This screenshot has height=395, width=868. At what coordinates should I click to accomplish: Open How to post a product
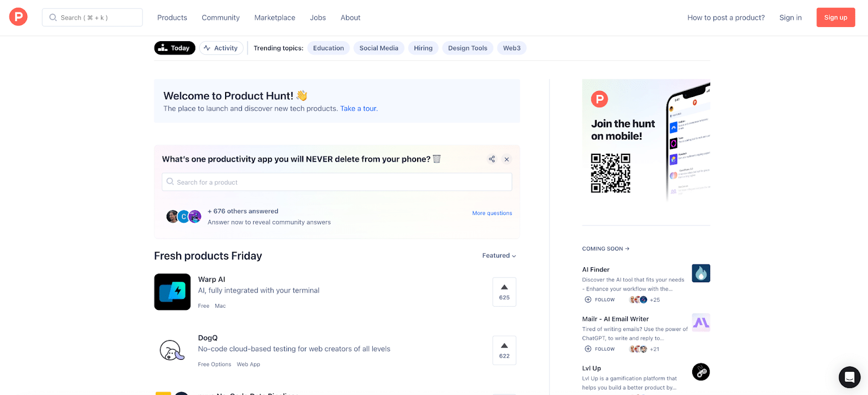[726, 17]
